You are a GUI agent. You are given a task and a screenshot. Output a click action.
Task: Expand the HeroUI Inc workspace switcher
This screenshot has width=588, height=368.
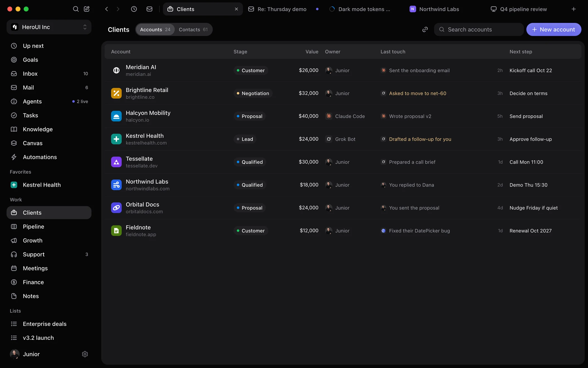point(49,27)
